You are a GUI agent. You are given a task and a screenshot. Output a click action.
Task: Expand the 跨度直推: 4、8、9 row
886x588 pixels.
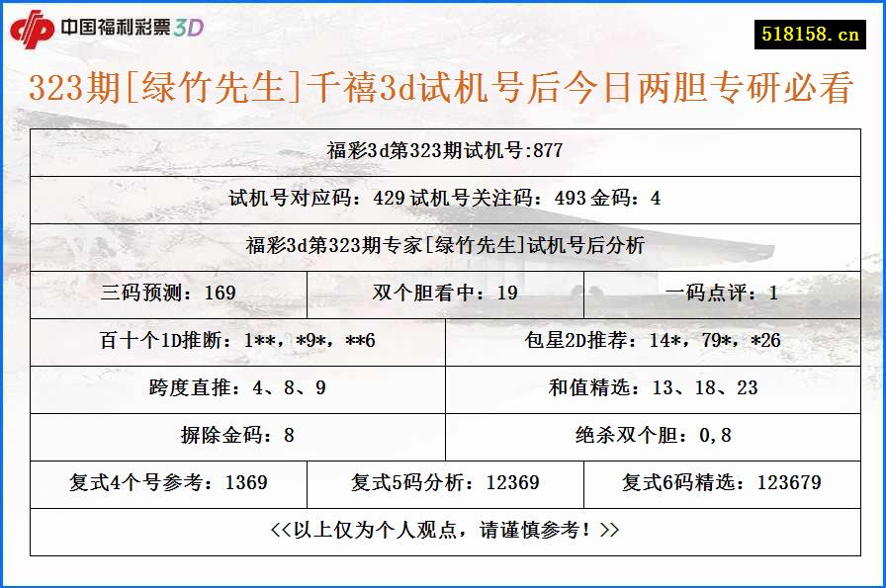pyautogui.click(x=237, y=389)
